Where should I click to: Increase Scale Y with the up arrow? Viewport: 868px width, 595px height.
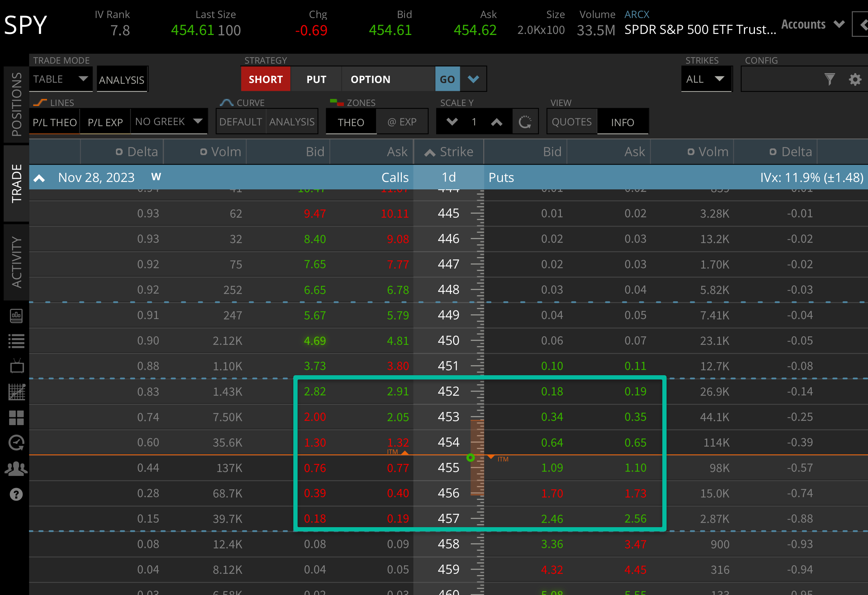497,122
